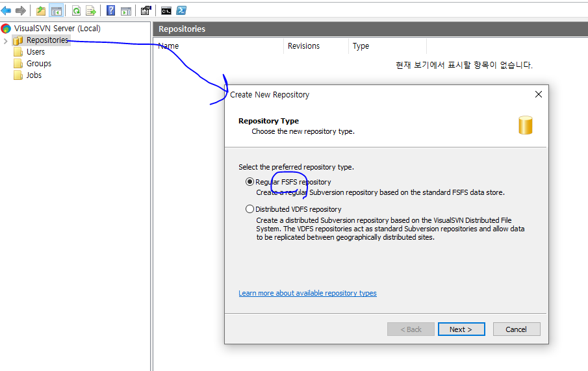This screenshot has height=371, width=588.
Task: Click Cancel button in dialog
Action: pyautogui.click(x=517, y=329)
